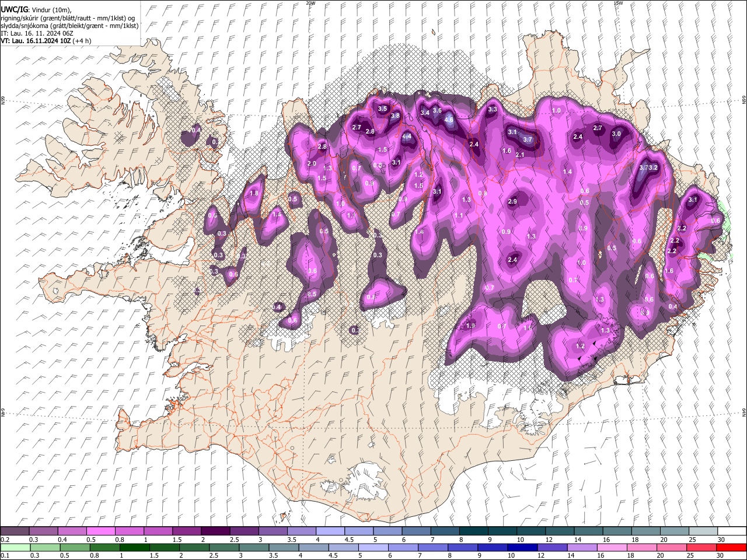Viewport: 747px width, 560px height.
Task: Click the 4.4 snowfall value on the map
Action: pyautogui.click(x=407, y=136)
